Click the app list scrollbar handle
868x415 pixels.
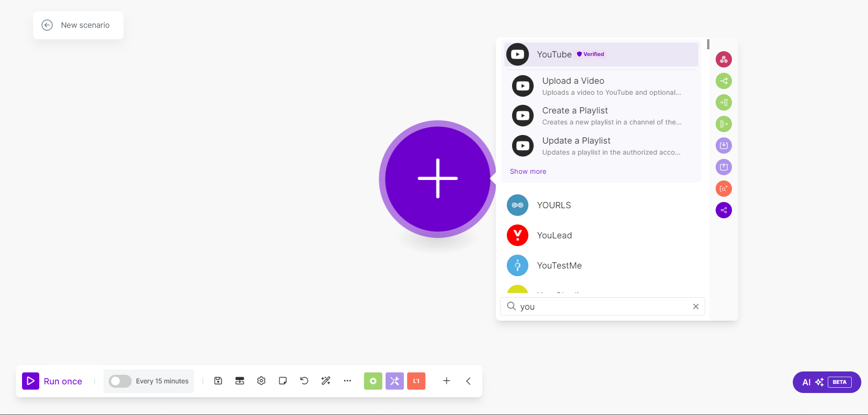point(708,44)
